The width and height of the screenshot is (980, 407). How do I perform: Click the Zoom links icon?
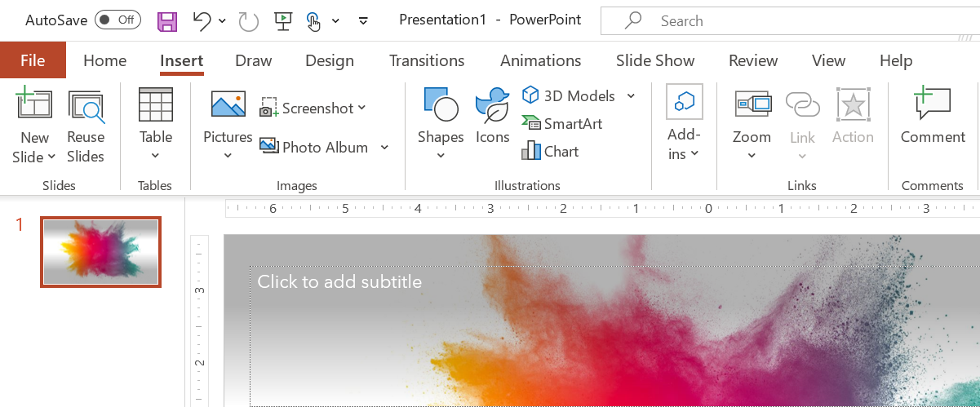tap(752, 104)
